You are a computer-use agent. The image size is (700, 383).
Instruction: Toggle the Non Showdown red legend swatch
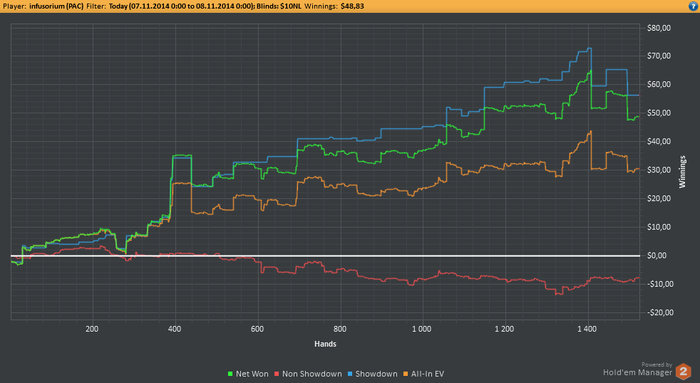click(276, 374)
